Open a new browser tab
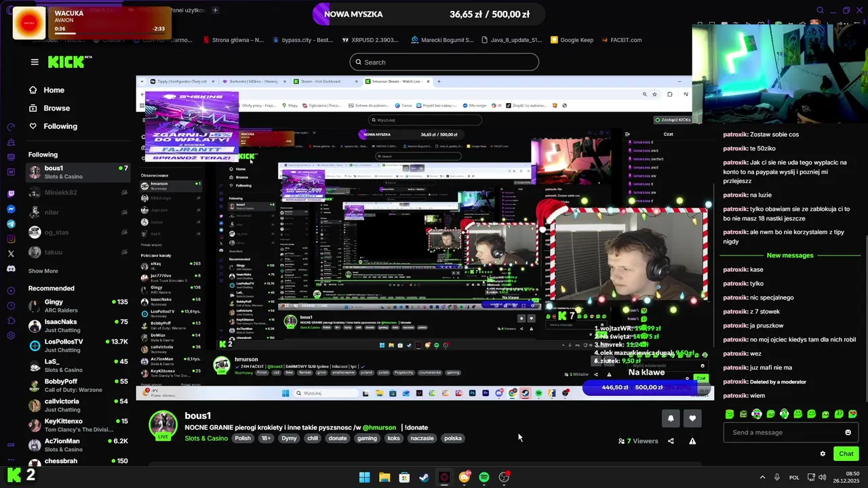The height and width of the screenshot is (488, 868). click(x=215, y=10)
